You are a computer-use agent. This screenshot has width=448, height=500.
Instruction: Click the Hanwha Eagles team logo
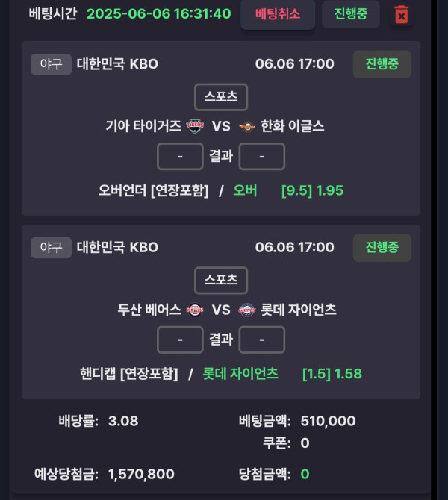click(247, 127)
